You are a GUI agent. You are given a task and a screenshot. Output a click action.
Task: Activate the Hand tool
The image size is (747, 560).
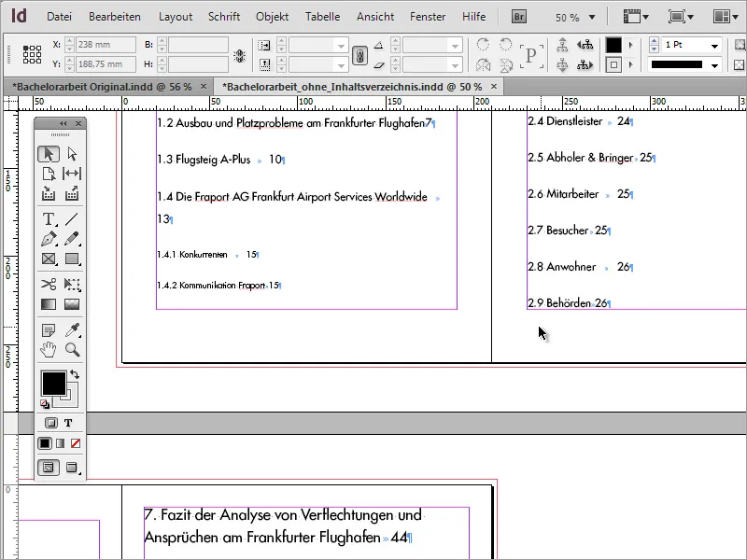(x=49, y=350)
